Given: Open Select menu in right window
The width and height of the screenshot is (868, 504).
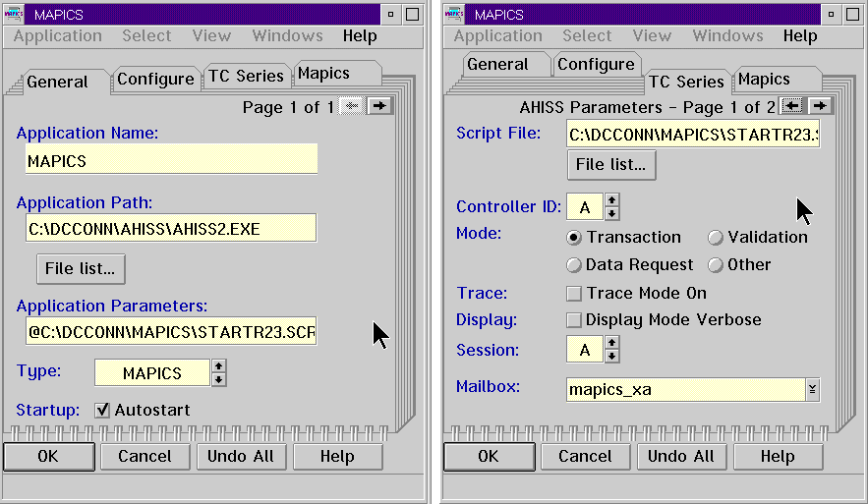Looking at the screenshot, I should point(587,36).
